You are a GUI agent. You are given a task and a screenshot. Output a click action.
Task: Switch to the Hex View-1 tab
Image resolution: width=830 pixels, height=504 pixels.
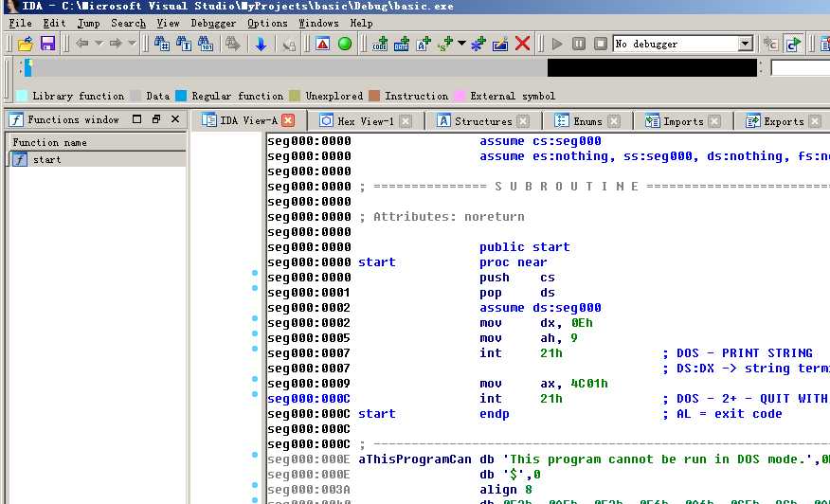(x=366, y=121)
